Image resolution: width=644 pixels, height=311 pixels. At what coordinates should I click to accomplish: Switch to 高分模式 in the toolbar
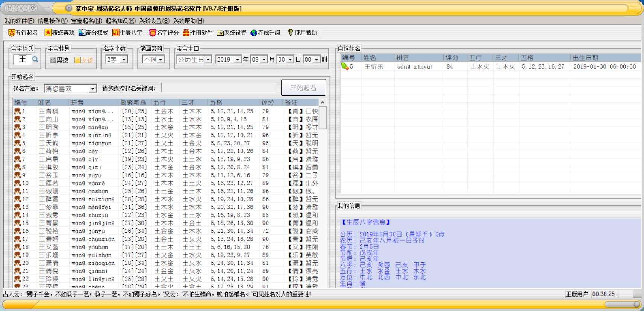pos(93,33)
